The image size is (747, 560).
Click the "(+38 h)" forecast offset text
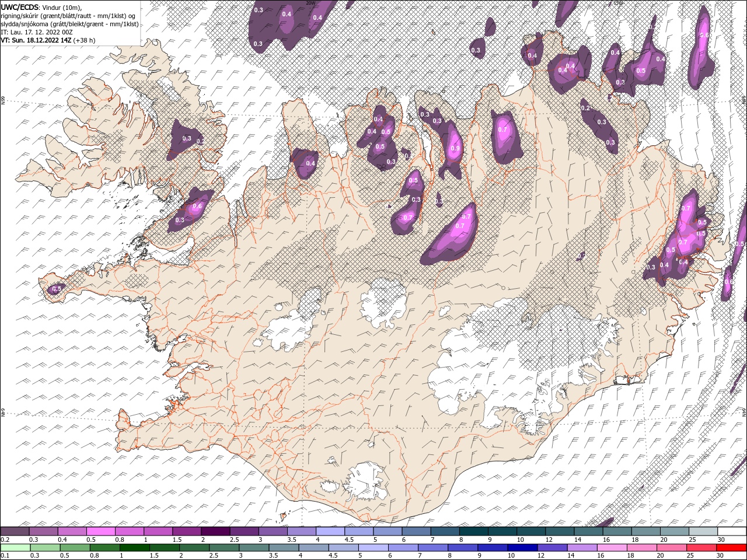(85, 40)
